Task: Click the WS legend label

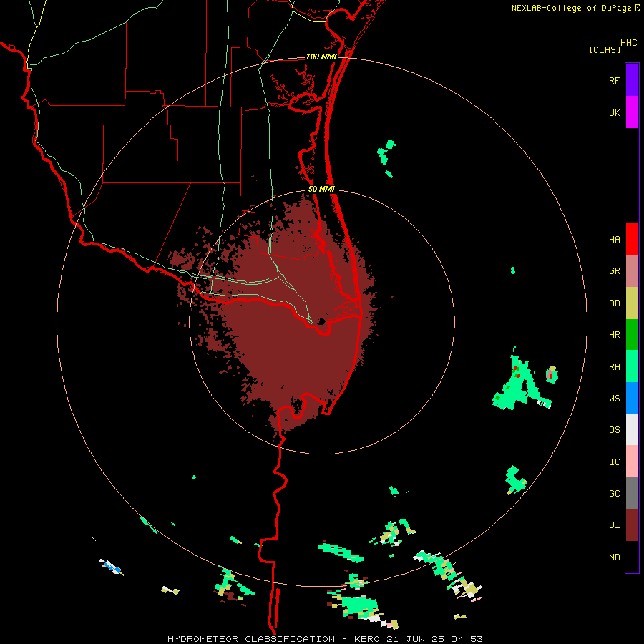Action: [x=614, y=399]
